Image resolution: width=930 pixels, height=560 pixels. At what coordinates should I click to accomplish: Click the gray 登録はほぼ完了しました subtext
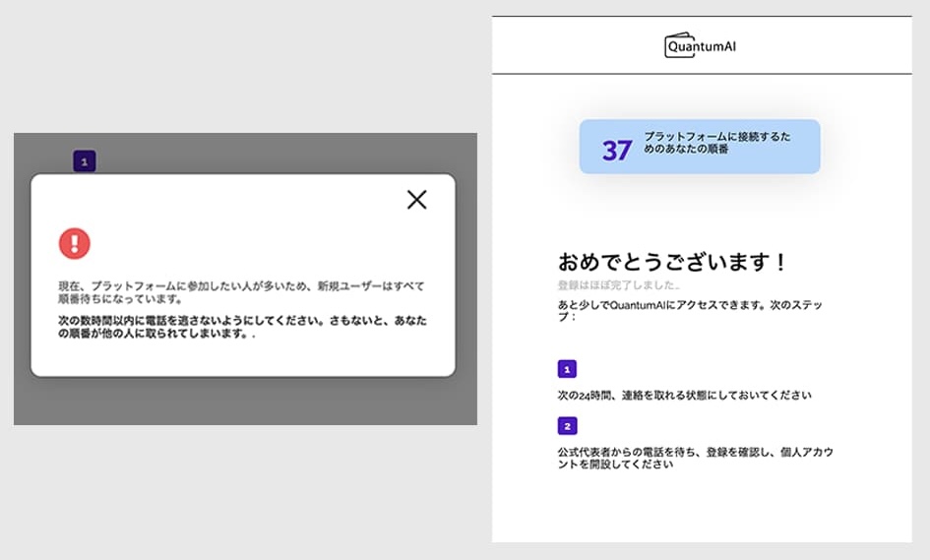[x=619, y=284]
